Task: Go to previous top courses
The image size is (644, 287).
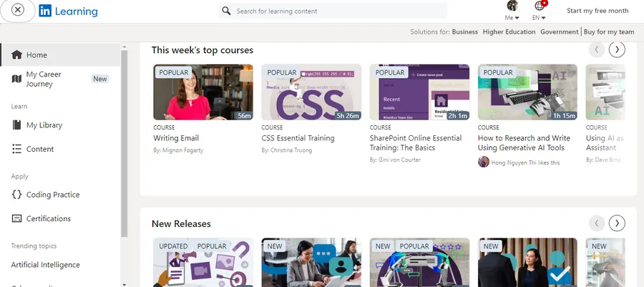Action: point(596,49)
